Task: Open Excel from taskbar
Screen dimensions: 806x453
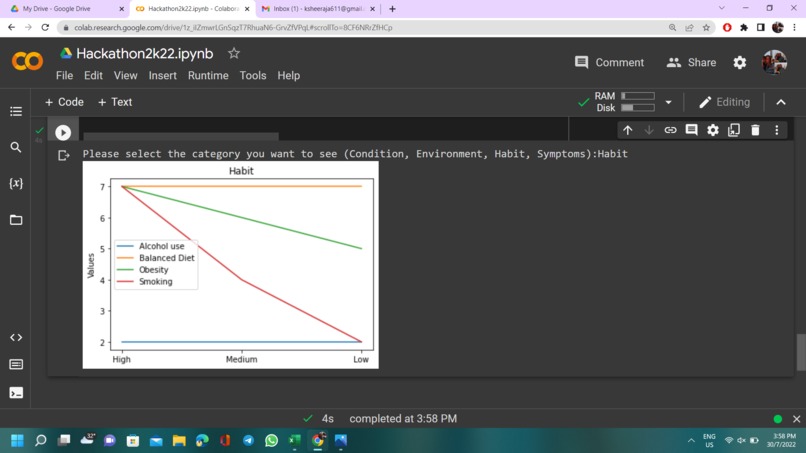Action: coord(295,441)
